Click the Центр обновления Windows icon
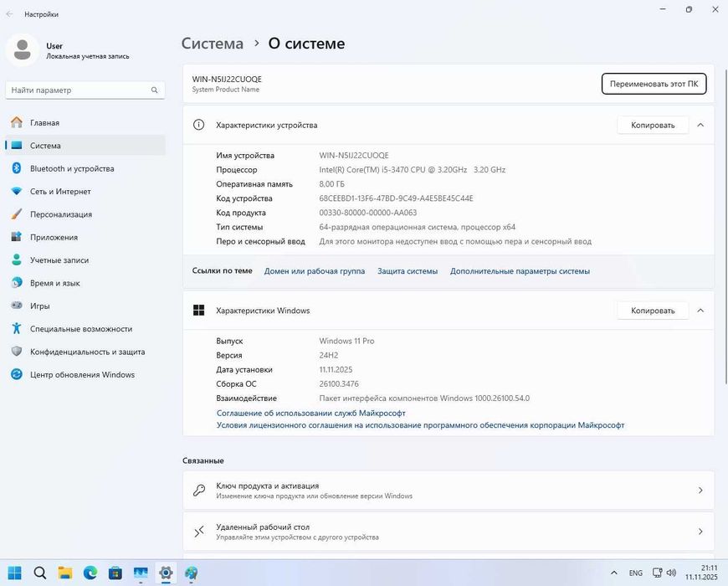Image resolution: width=728 pixels, height=586 pixels. pyautogui.click(x=17, y=374)
